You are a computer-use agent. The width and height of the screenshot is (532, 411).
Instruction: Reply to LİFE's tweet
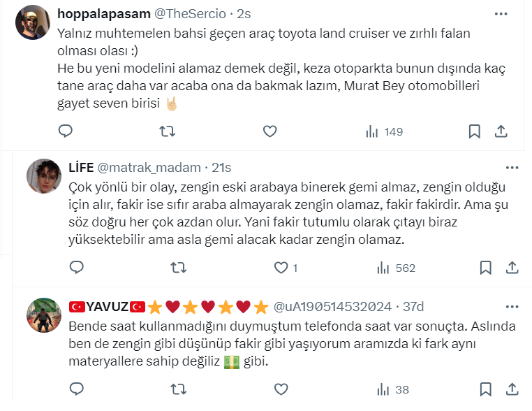[77, 268]
